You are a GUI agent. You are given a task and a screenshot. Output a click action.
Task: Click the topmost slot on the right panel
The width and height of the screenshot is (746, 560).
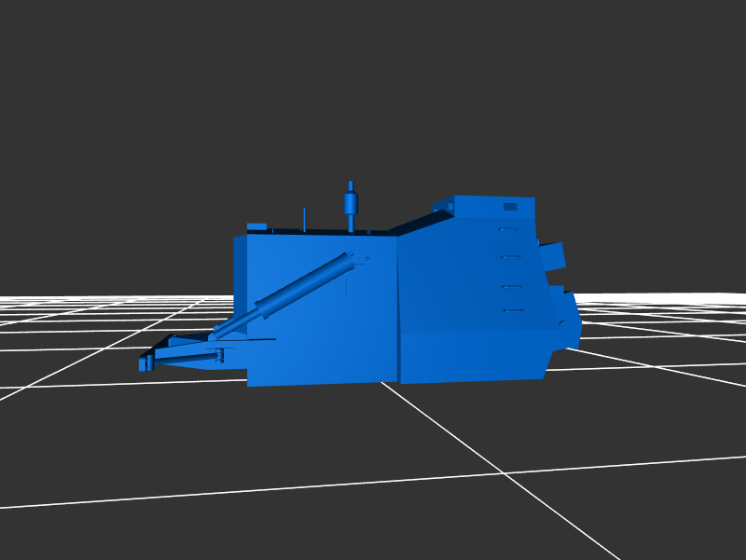click(508, 229)
